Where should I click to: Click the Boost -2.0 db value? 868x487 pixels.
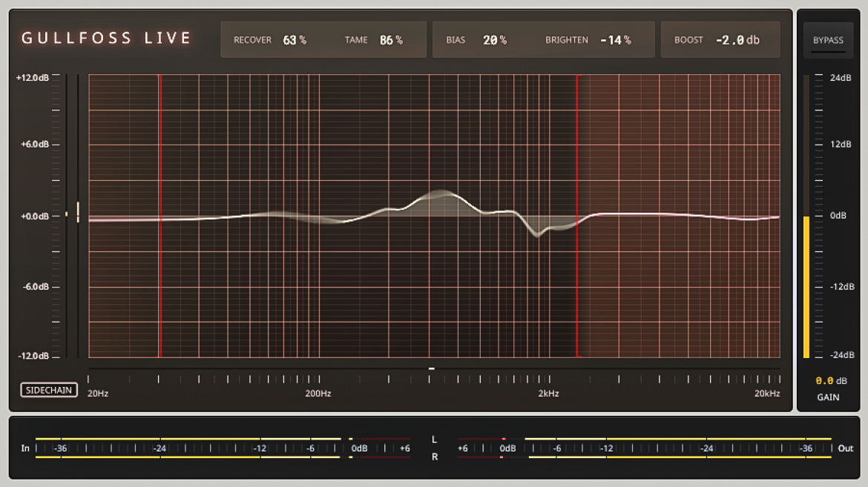pos(737,40)
